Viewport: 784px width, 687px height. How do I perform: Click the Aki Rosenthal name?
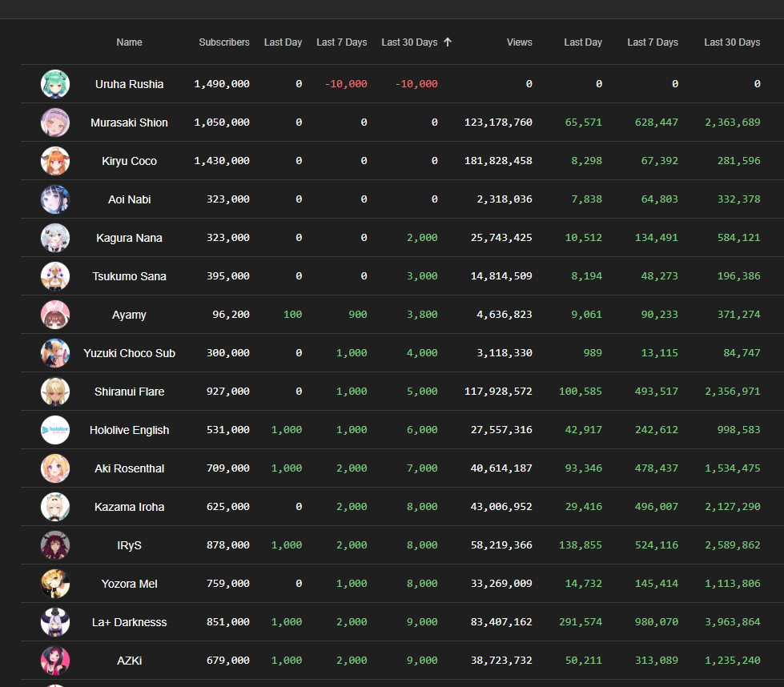pos(130,468)
